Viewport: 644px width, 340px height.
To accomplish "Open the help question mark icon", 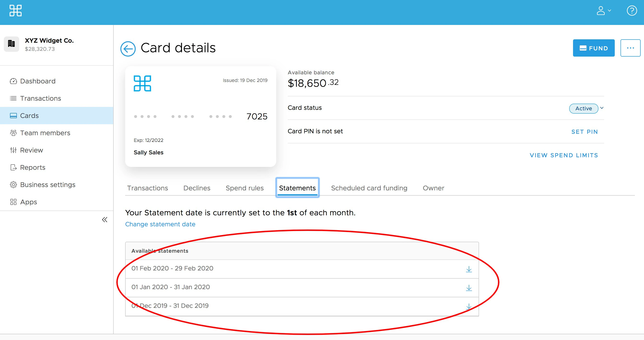I will 632,11.
